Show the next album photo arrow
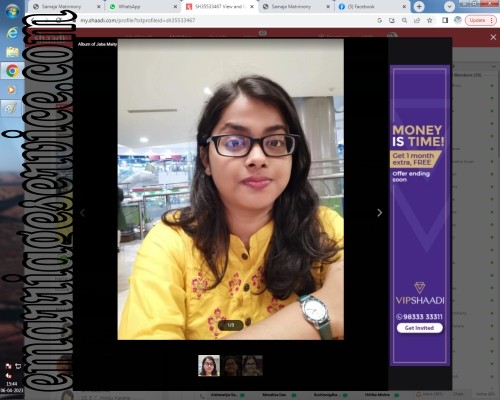Screen dimensions: 500x400 pyautogui.click(x=379, y=213)
